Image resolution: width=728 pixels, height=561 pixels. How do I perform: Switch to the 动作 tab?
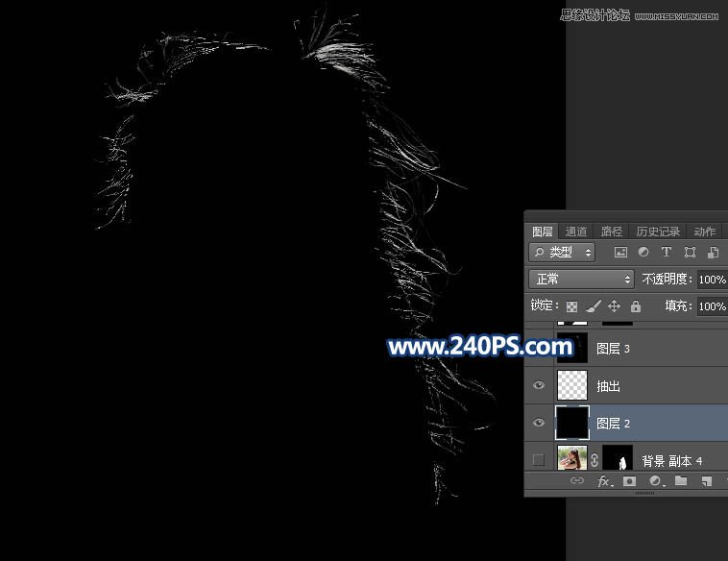coord(704,232)
